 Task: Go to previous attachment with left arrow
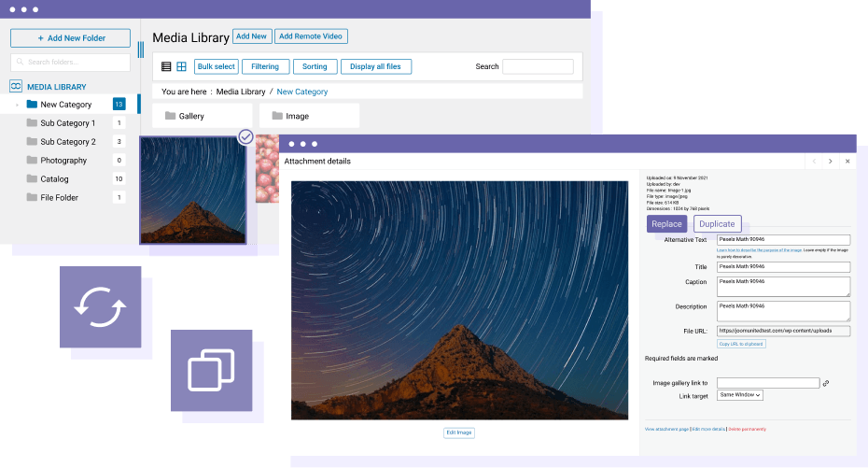(x=814, y=162)
